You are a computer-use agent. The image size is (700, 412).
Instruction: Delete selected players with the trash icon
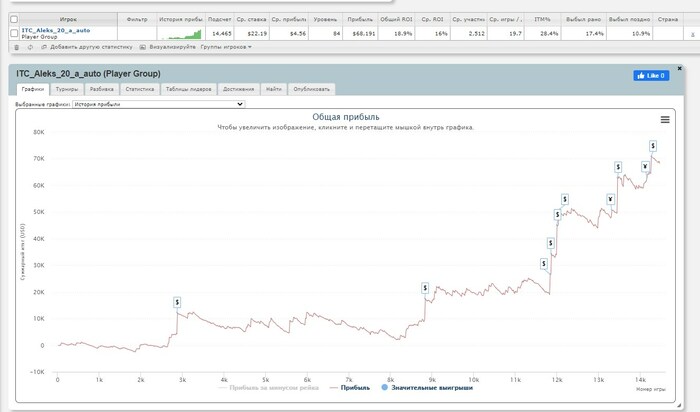tap(17, 47)
